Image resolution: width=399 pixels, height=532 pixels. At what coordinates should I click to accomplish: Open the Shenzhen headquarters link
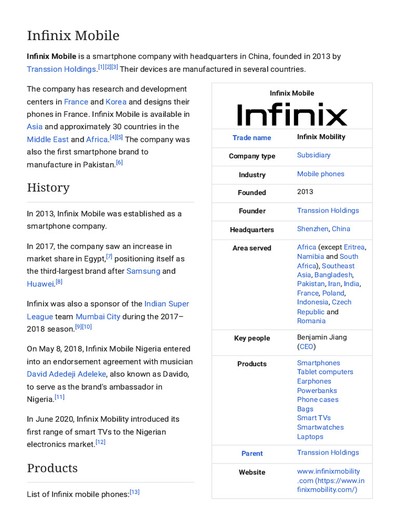pos(312,229)
